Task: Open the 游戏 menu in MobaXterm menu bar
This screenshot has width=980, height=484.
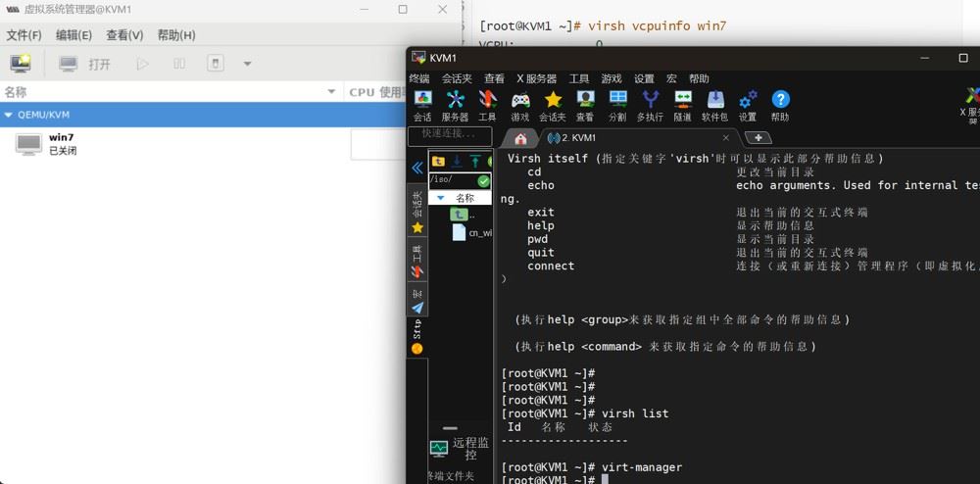Action: click(x=612, y=79)
